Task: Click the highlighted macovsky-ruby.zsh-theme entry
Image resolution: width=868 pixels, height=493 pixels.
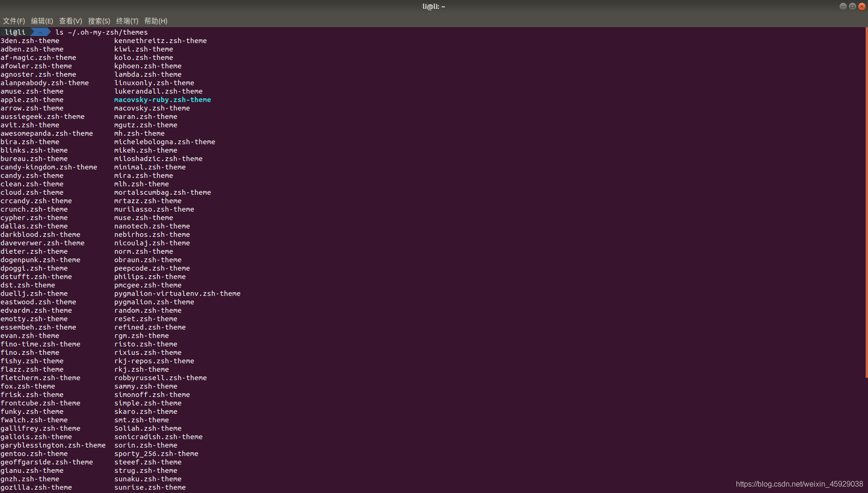Action: pos(163,100)
